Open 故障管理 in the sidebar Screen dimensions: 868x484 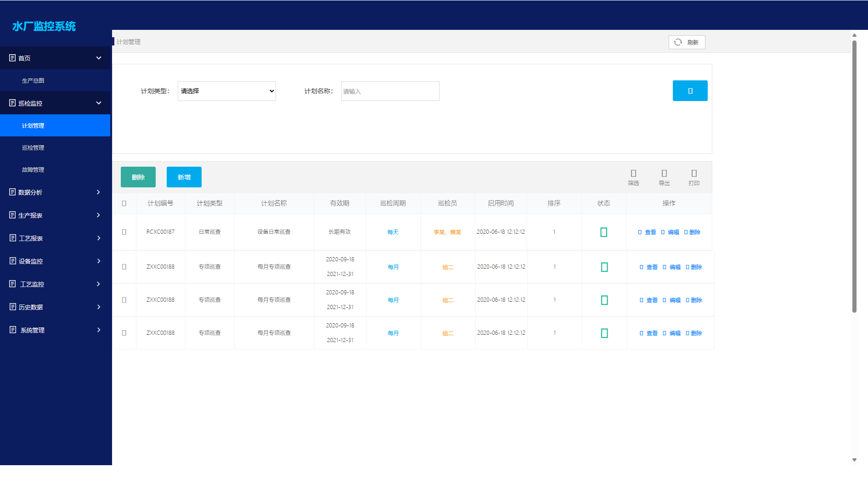point(55,169)
